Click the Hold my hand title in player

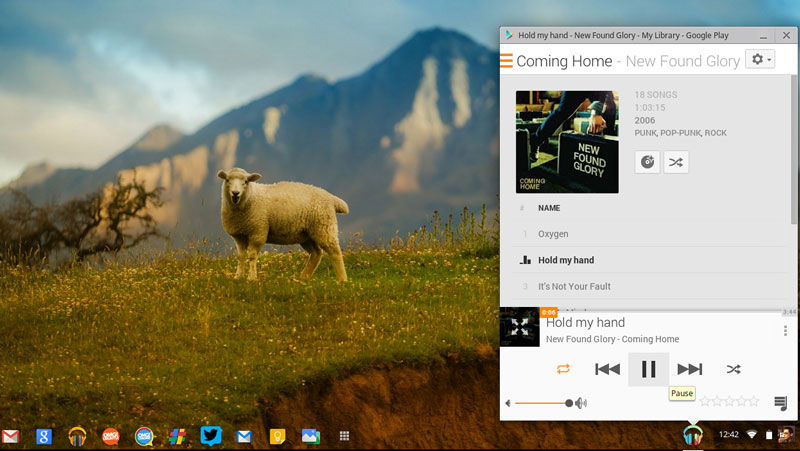tap(585, 322)
